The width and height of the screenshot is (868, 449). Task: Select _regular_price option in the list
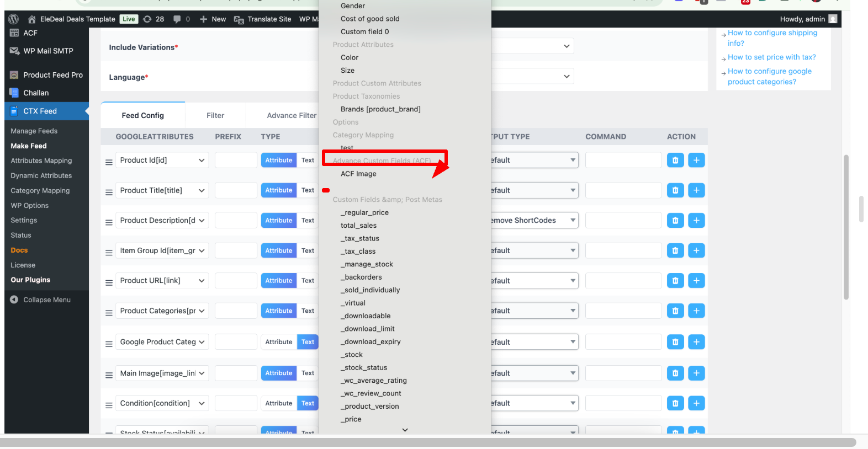364,212
